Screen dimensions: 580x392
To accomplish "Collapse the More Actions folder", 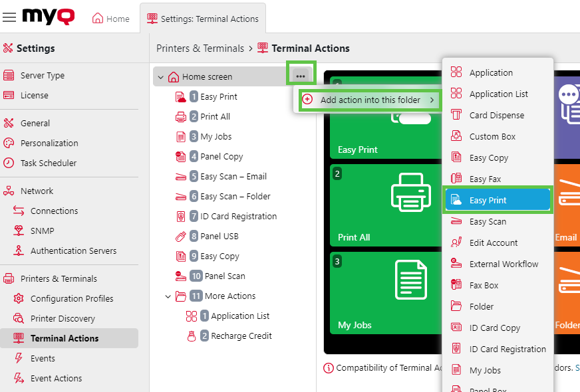I will (168, 296).
